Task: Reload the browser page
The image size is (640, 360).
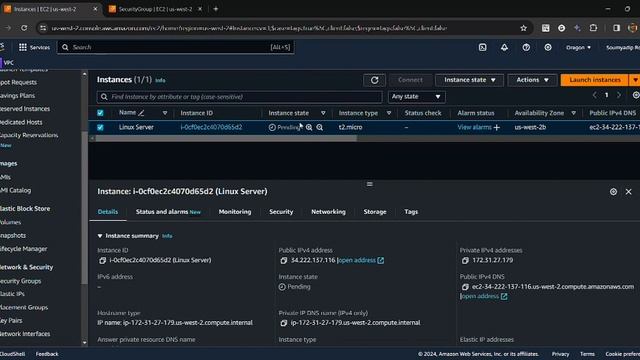Action: 24,28
